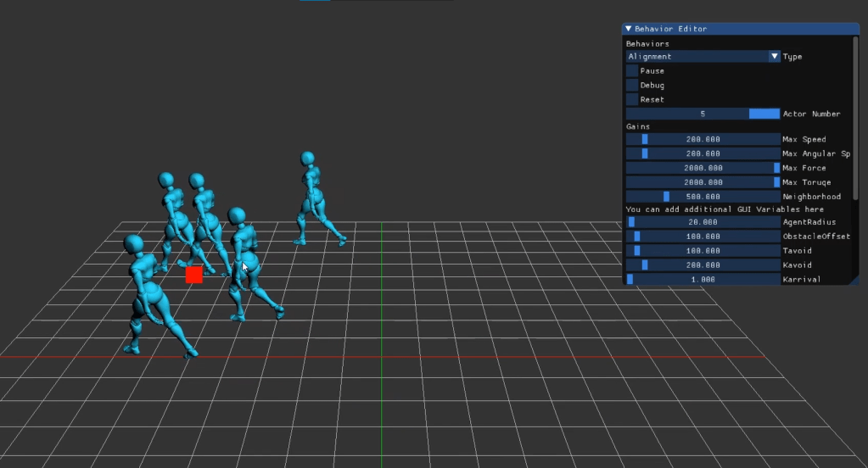This screenshot has width=868, height=468.
Task: Click the ObstacleOffset slider
Action: pyautogui.click(x=703, y=237)
